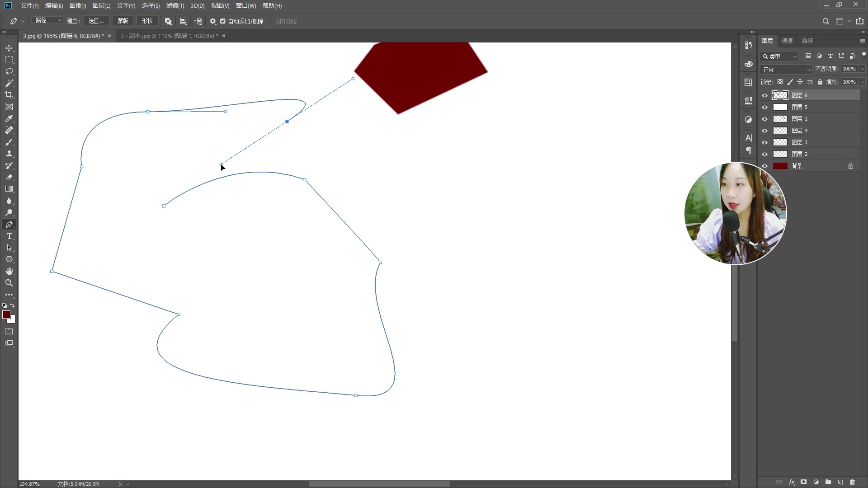Open the 滤镜(T) menu

point(175,5)
